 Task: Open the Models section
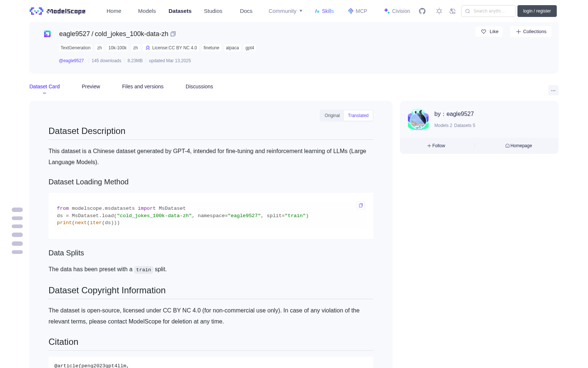147,11
